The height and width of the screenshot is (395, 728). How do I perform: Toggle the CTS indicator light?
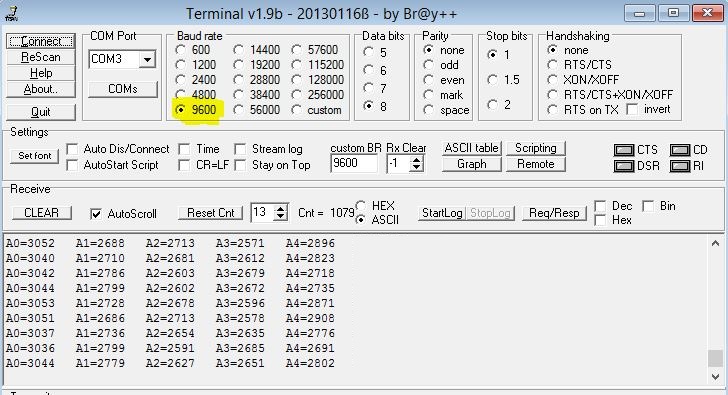point(624,150)
